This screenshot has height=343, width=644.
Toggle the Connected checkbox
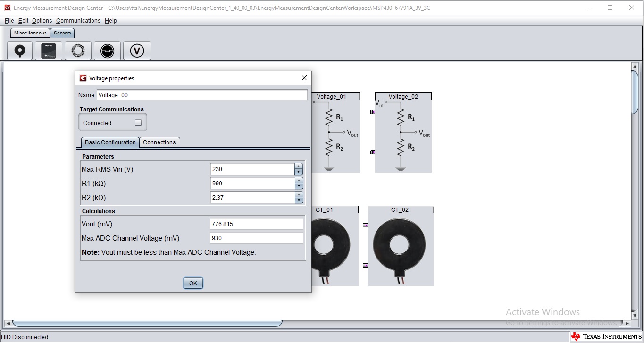138,123
